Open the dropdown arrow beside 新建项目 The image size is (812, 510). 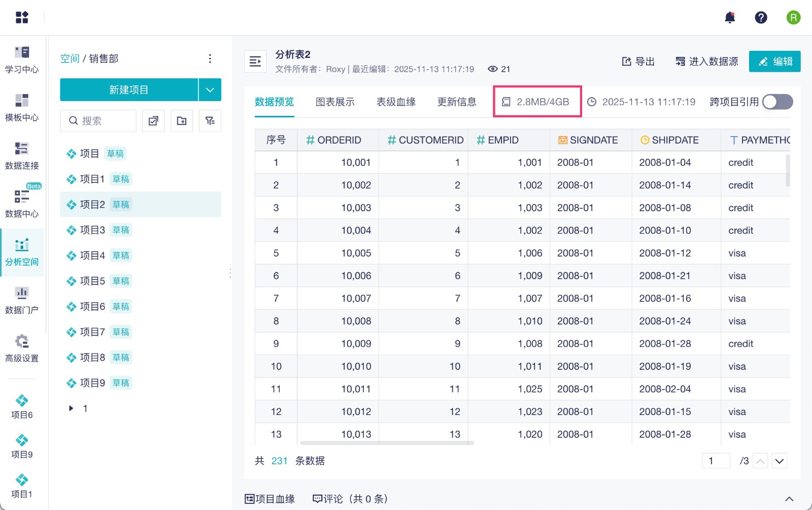[x=210, y=89]
